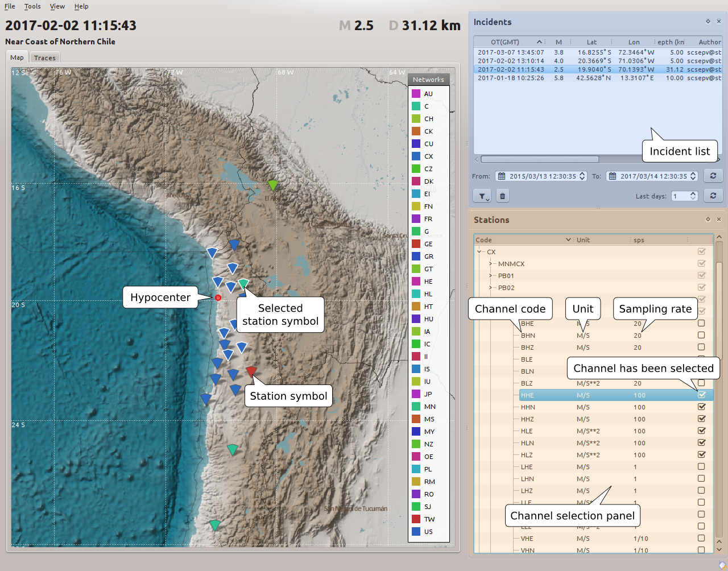Reload incidents with the Last days refresh button
728x571 pixels.
coord(713,196)
